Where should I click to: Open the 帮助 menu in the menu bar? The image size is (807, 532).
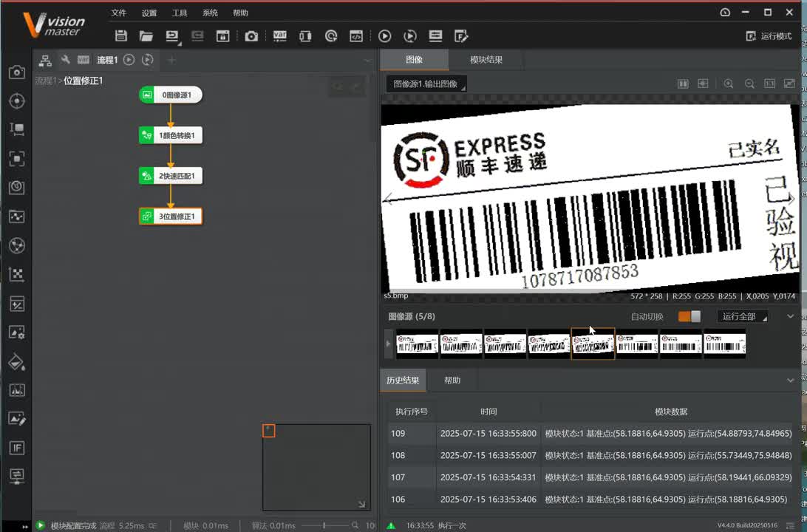pos(240,13)
